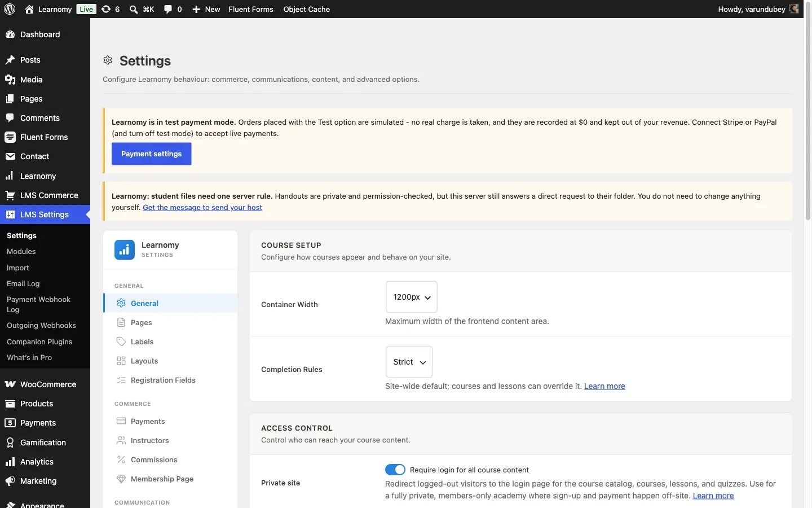Click the Layouts grid icon
The width and height of the screenshot is (812, 508).
point(121,361)
